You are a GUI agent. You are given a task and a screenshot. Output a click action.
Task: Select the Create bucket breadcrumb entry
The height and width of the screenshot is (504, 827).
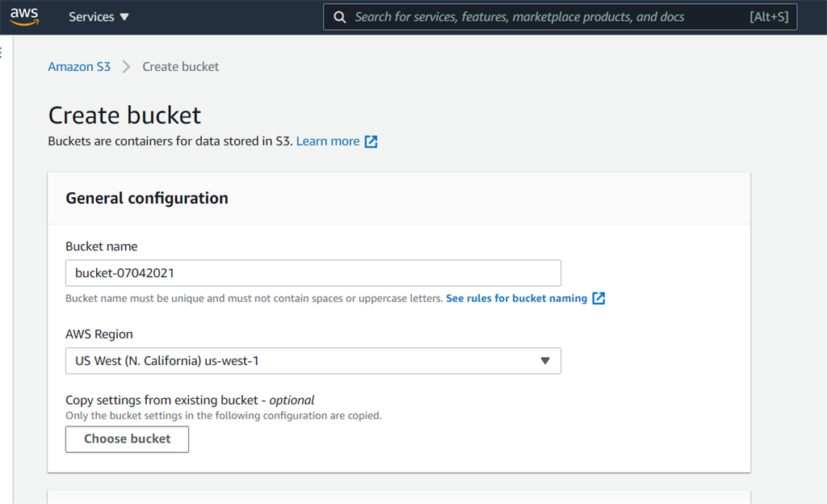click(x=180, y=66)
